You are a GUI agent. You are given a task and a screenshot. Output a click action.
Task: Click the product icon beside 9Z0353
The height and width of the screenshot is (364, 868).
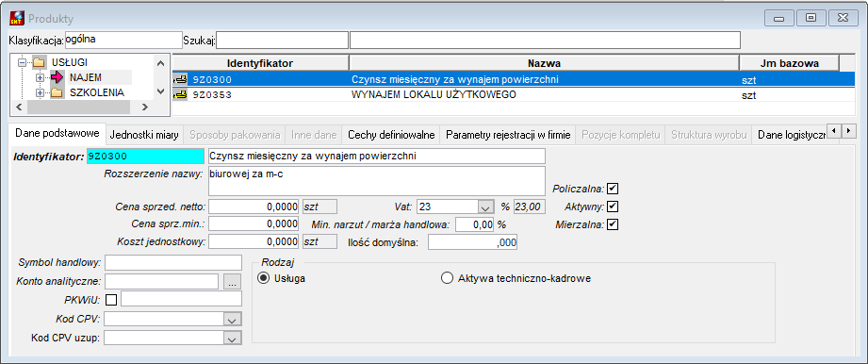[x=180, y=94]
